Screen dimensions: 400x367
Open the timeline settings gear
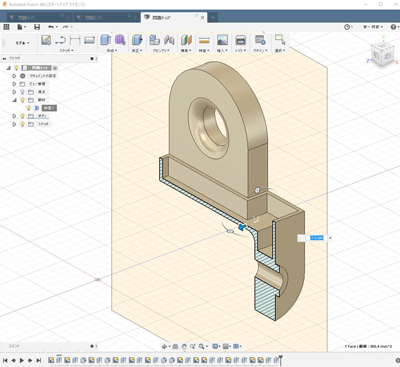397,360
